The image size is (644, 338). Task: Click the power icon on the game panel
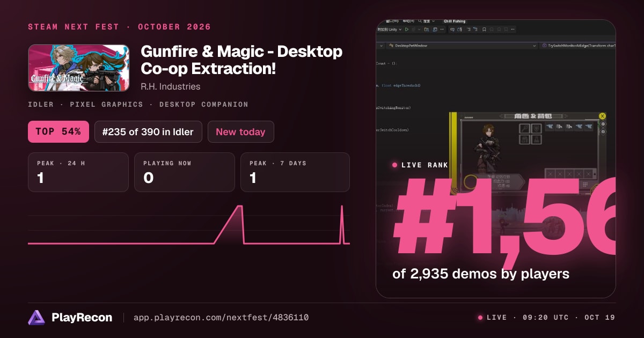point(603,131)
